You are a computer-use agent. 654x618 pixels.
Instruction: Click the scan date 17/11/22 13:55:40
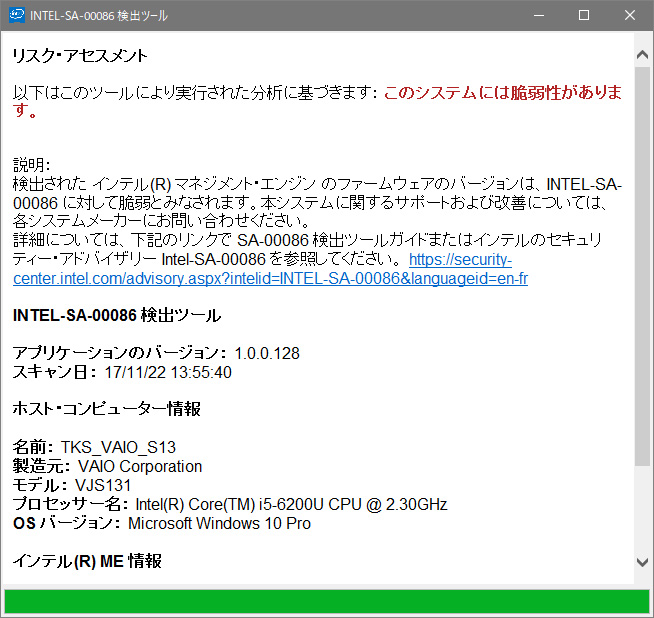tap(168, 372)
